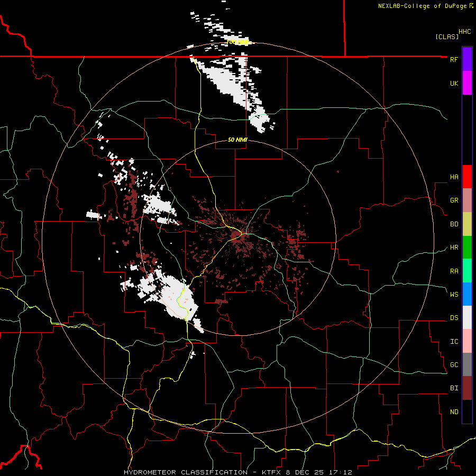The image size is (476, 476).
Task: Click the Hydrometeor Classification KTFX caption
Action: pos(238,472)
